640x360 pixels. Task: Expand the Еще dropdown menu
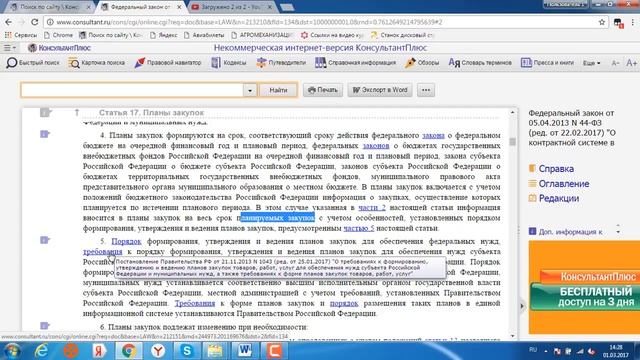click(x=591, y=63)
